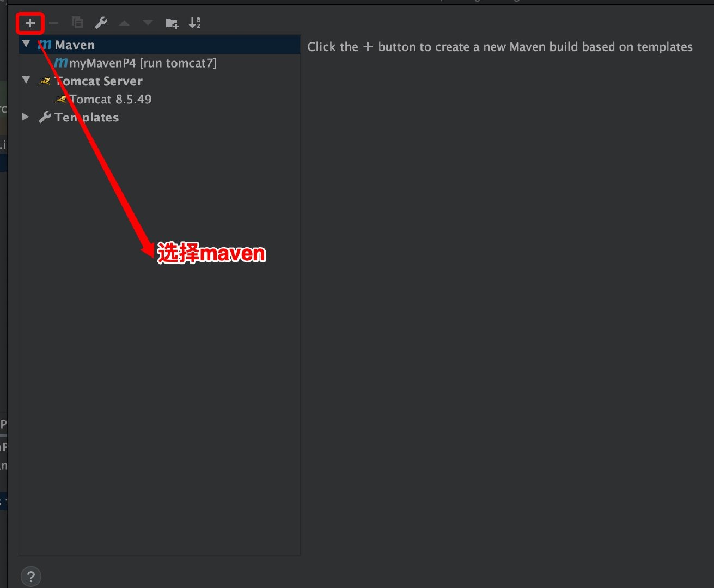Screen dimensions: 714x588
Task: Click the wrench icon beside Templates
Action: click(x=45, y=117)
